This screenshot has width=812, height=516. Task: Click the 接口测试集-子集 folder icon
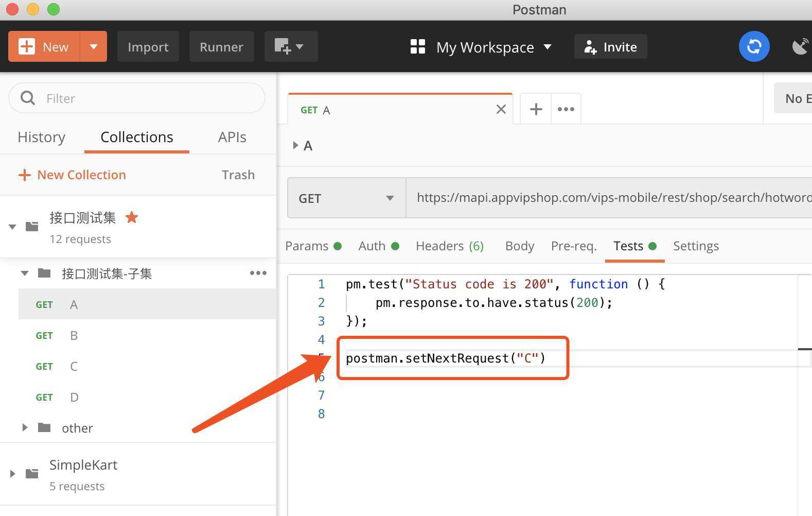[x=44, y=273]
